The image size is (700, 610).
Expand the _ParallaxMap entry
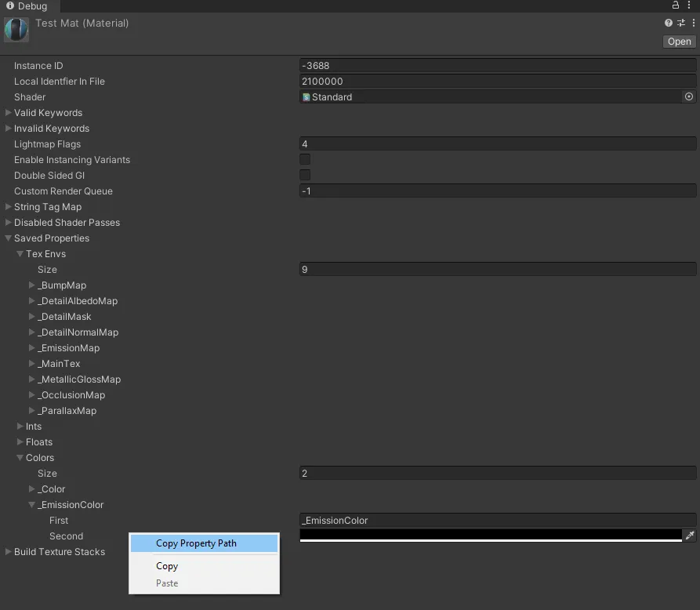point(31,410)
